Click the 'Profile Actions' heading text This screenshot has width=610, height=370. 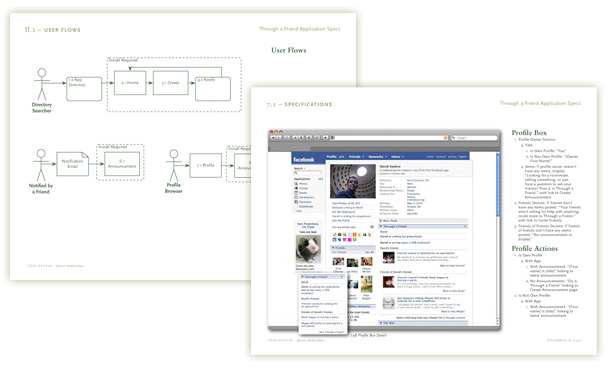pyautogui.click(x=535, y=249)
